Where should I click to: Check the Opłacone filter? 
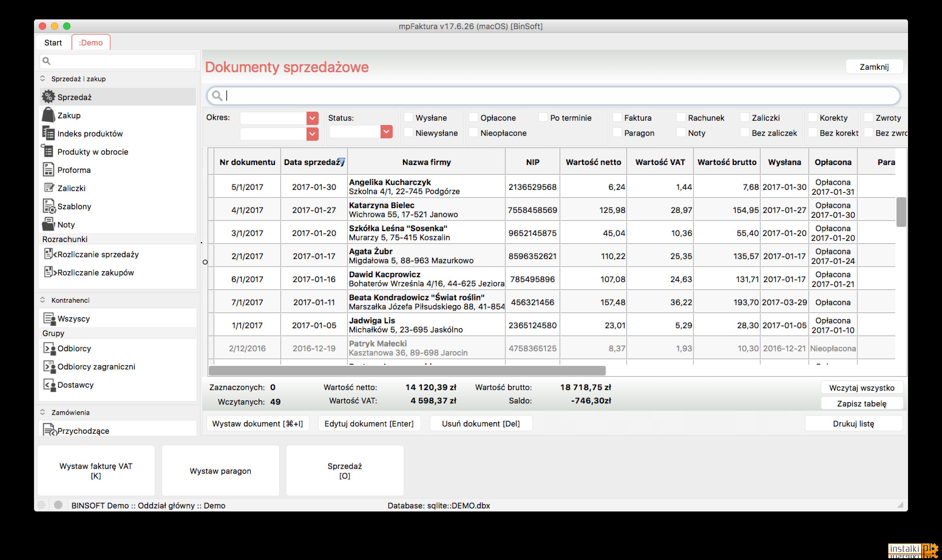pos(473,117)
